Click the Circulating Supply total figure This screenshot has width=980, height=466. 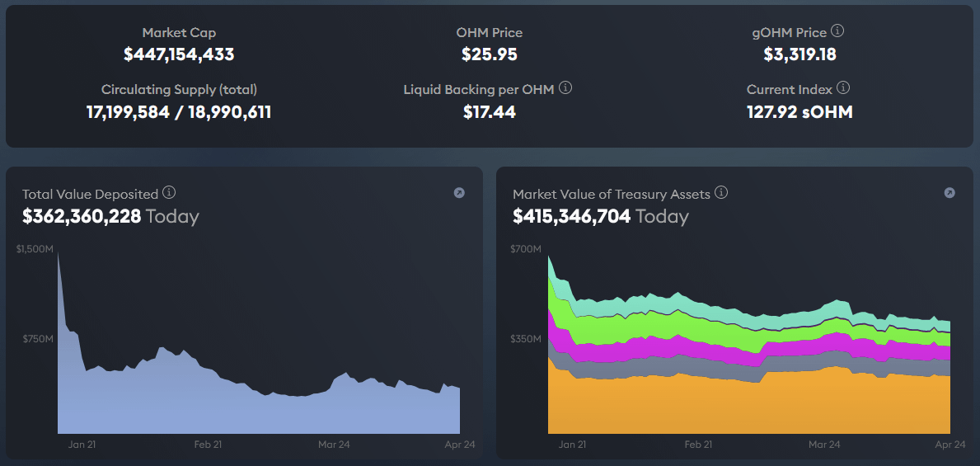(x=179, y=111)
